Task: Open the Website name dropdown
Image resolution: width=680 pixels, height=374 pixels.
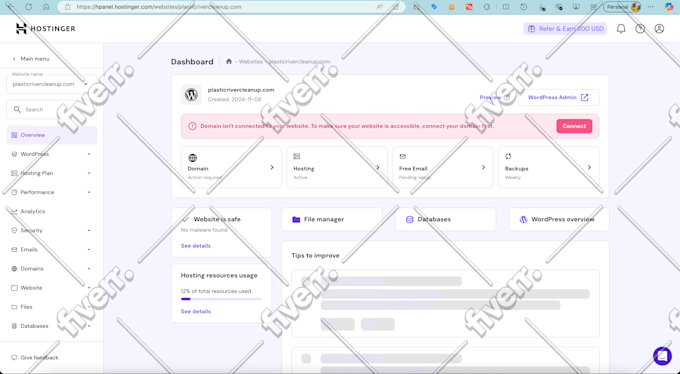Action: 51,84
